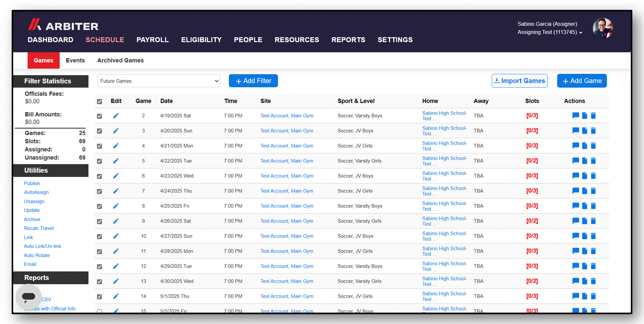This screenshot has height=324, width=644.
Task: Click the [0/2] slots link for game 5
Action: (532, 161)
